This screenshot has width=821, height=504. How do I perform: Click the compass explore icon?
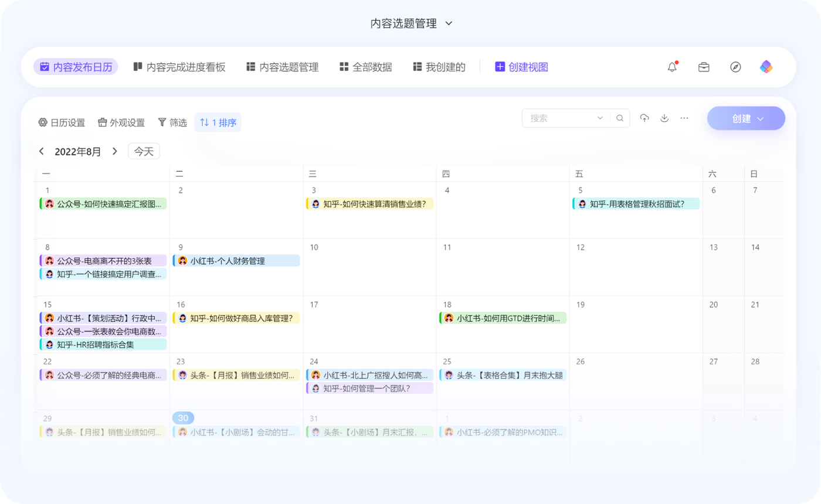tap(735, 67)
